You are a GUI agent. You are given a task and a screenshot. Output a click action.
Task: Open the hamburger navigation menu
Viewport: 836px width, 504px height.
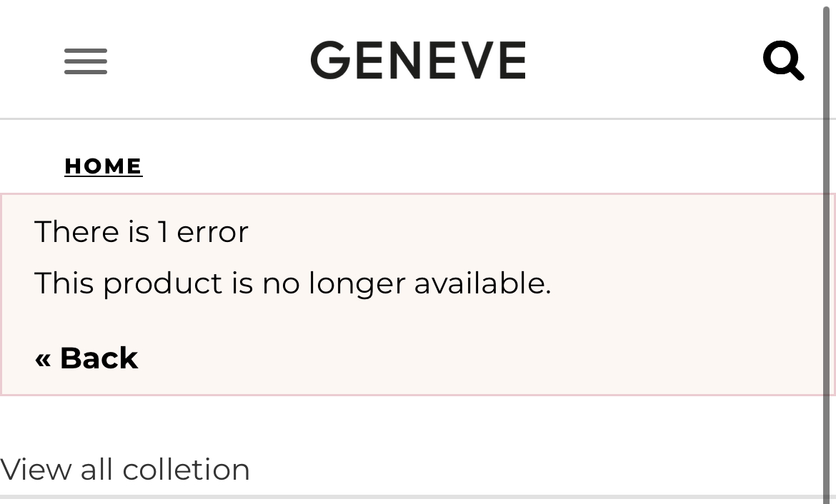coord(86,61)
